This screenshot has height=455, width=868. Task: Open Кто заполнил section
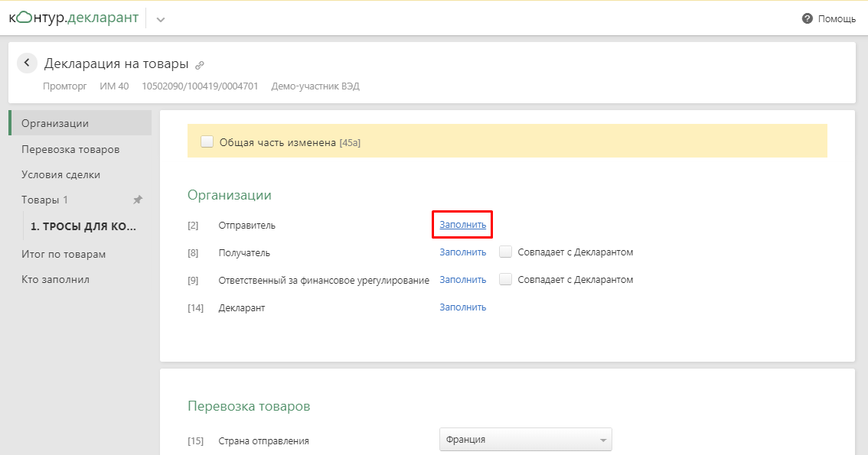point(55,279)
